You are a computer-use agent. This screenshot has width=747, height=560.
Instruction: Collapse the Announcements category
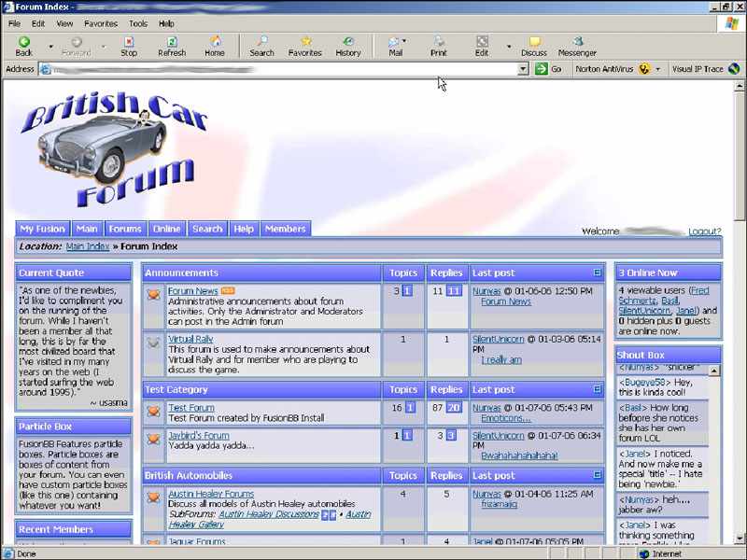coord(598,273)
